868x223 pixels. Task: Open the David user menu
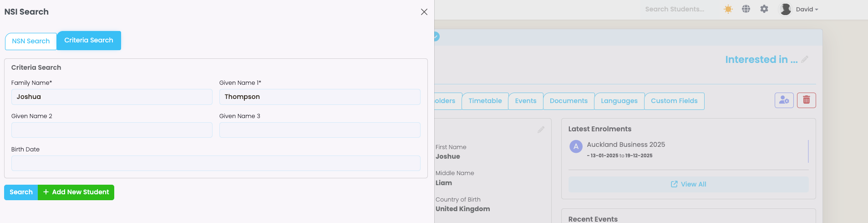[807, 9]
